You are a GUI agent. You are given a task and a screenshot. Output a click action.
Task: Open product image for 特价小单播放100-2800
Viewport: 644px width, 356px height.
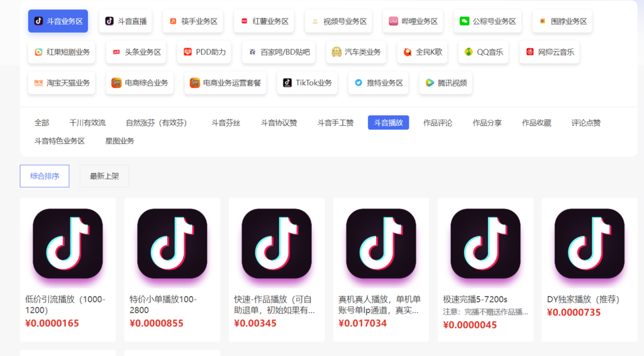(x=172, y=243)
